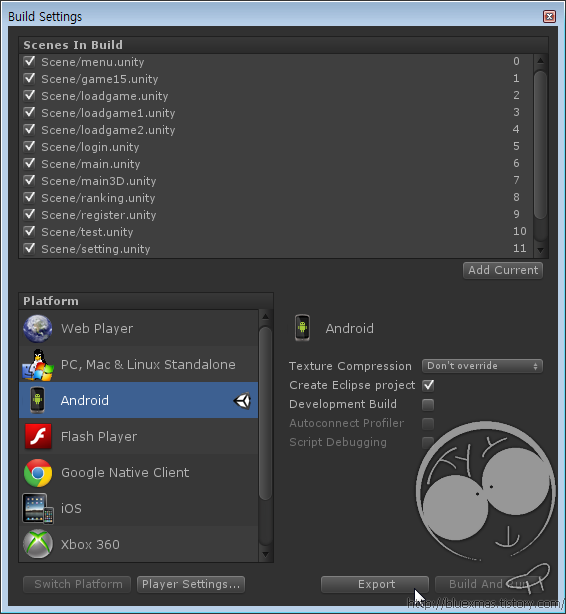
Task: Enable the Development Build checkbox
Action: click(428, 405)
